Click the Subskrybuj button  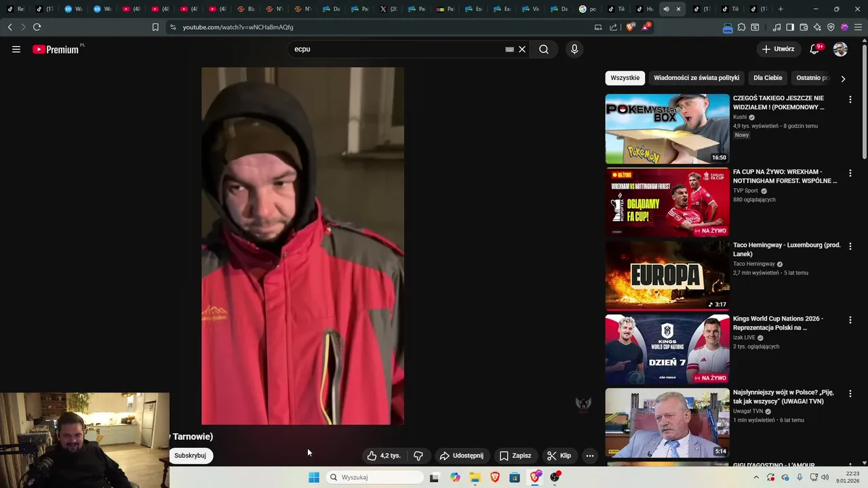(190, 455)
